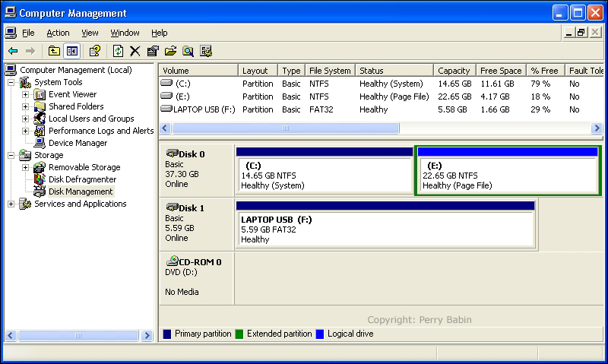Sort by the Volume column header
The height and width of the screenshot is (364, 608).
(198, 71)
